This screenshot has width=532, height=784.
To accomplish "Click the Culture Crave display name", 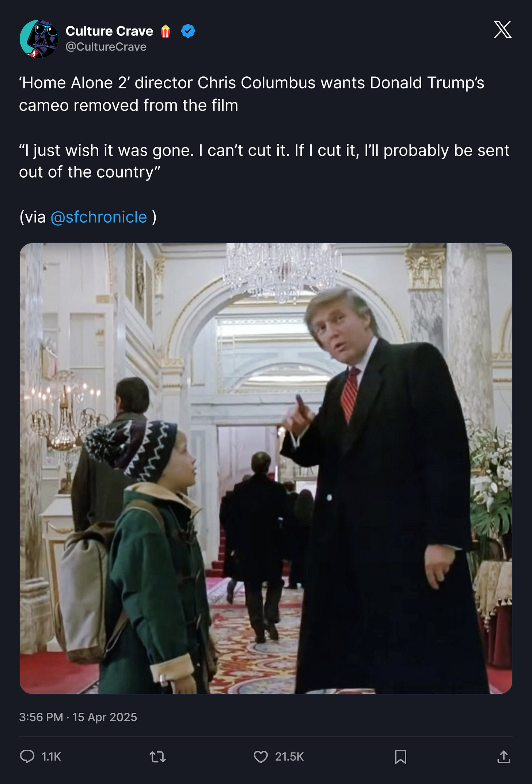I will (x=109, y=31).
